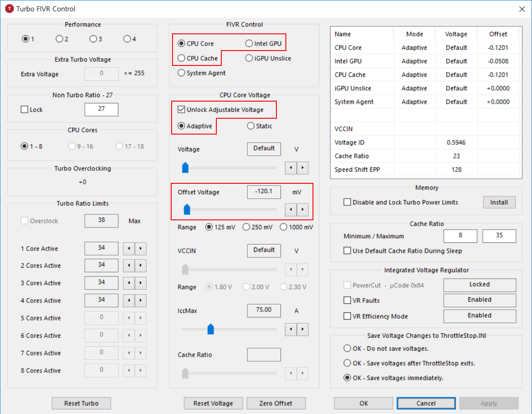Screen dimensions: 532x414
Task: Toggle Unlock Adjustable Voltage checkbox
Action: pos(220,110)
